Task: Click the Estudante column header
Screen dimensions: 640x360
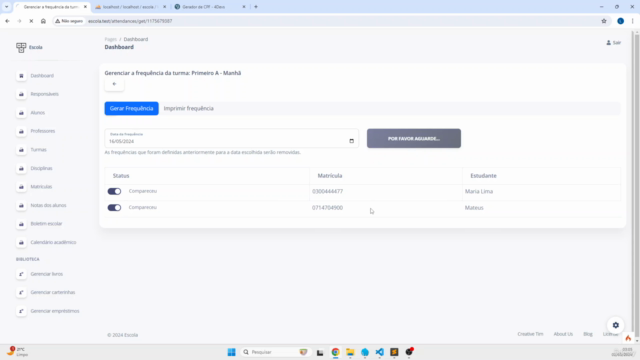Action: coord(483,176)
